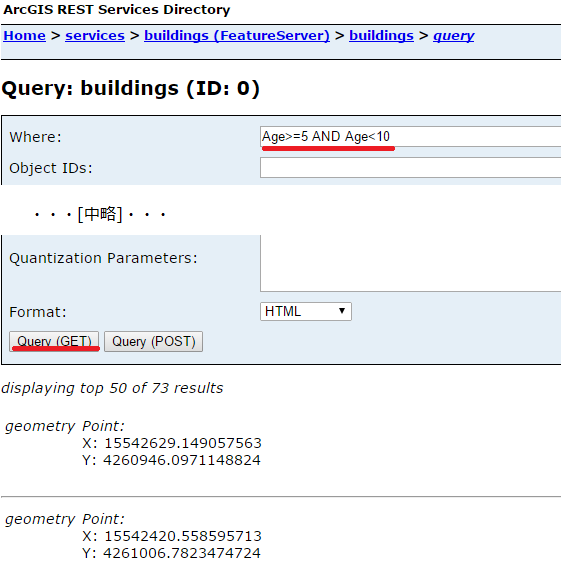Click the 'displaying top 50 of 73 results' text
The image size is (561, 577).
click(112, 388)
